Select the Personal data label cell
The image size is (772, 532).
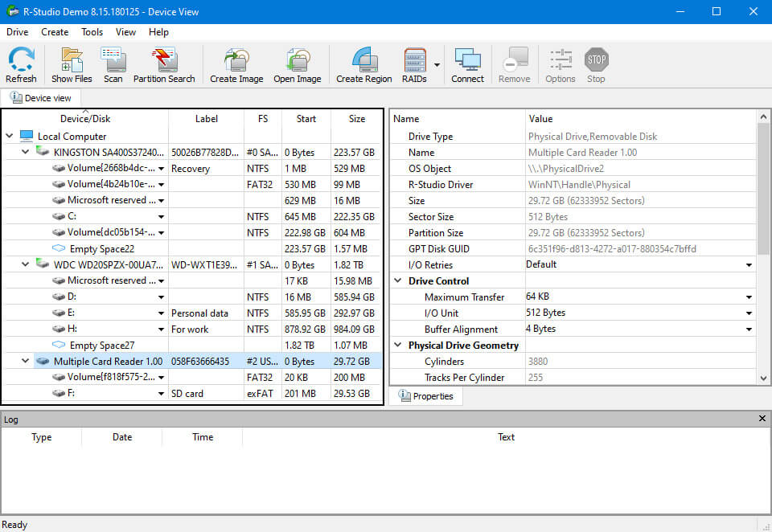click(x=206, y=313)
